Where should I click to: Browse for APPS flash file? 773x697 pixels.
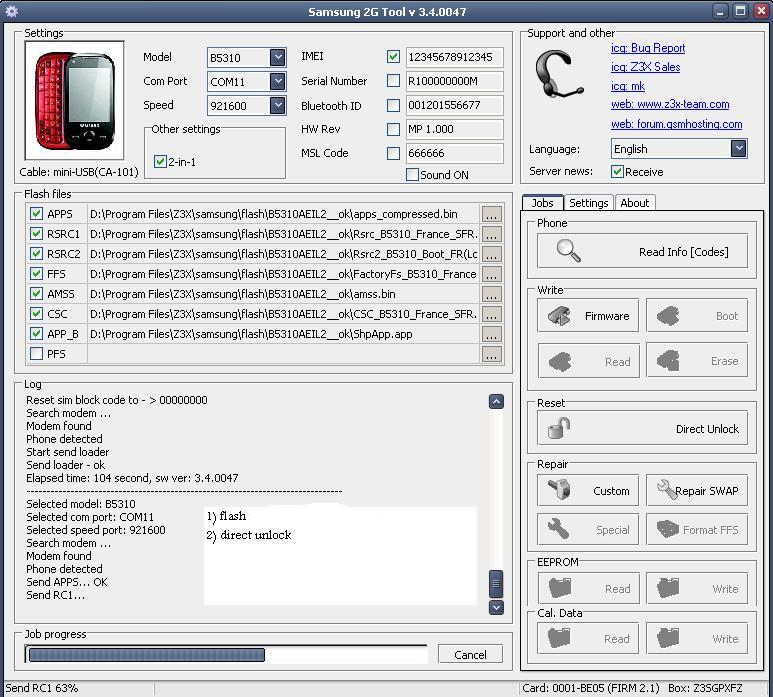[x=492, y=214]
